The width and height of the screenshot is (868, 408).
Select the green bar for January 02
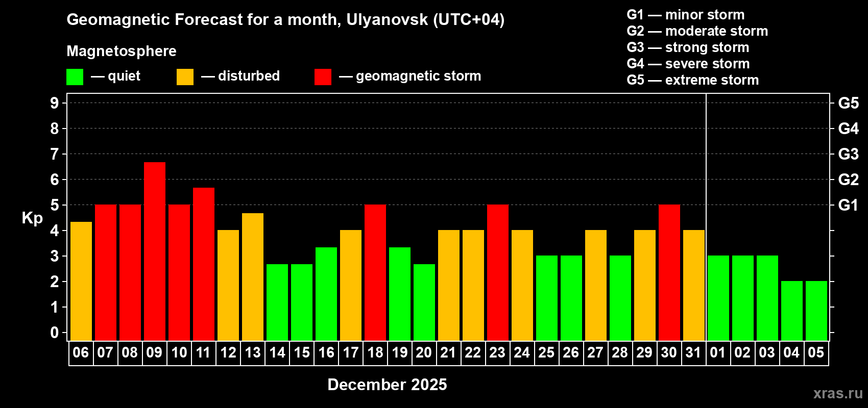(743, 298)
